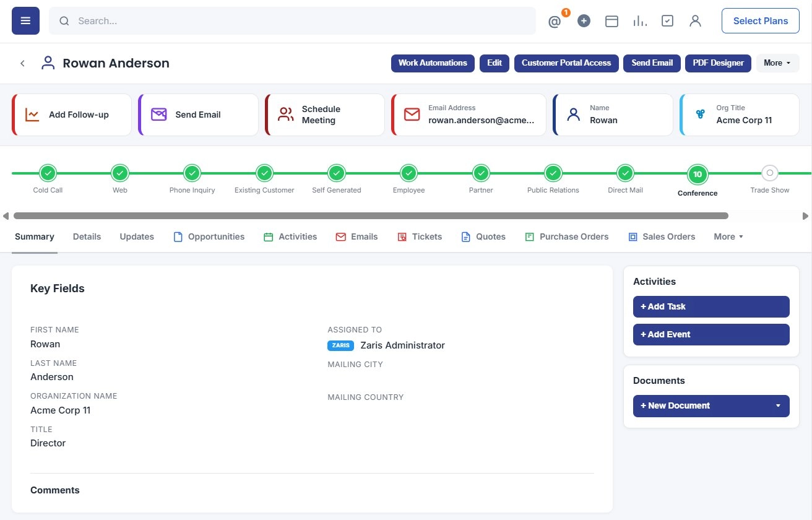Screen dimensions: 812x520
Task: Click the Purchase Orders tab icon
Action: click(x=529, y=236)
